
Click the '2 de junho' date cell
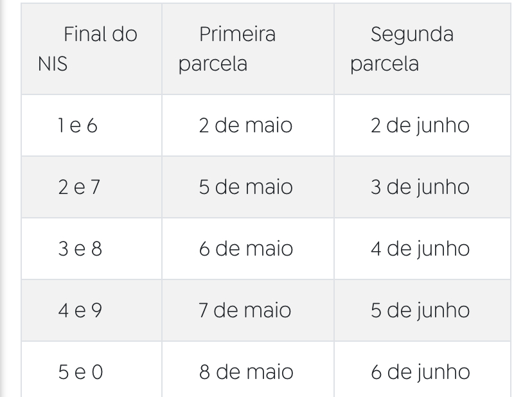point(420,125)
